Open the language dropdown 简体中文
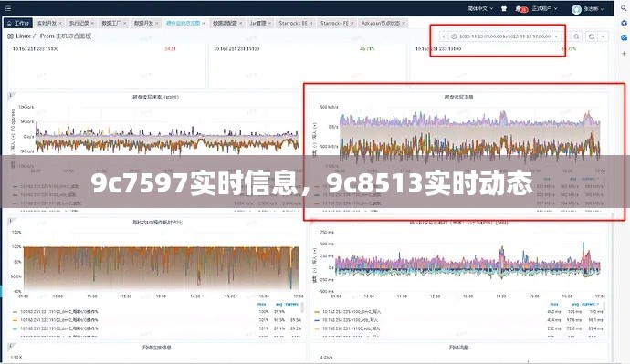The image size is (630, 364). point(480,8)
